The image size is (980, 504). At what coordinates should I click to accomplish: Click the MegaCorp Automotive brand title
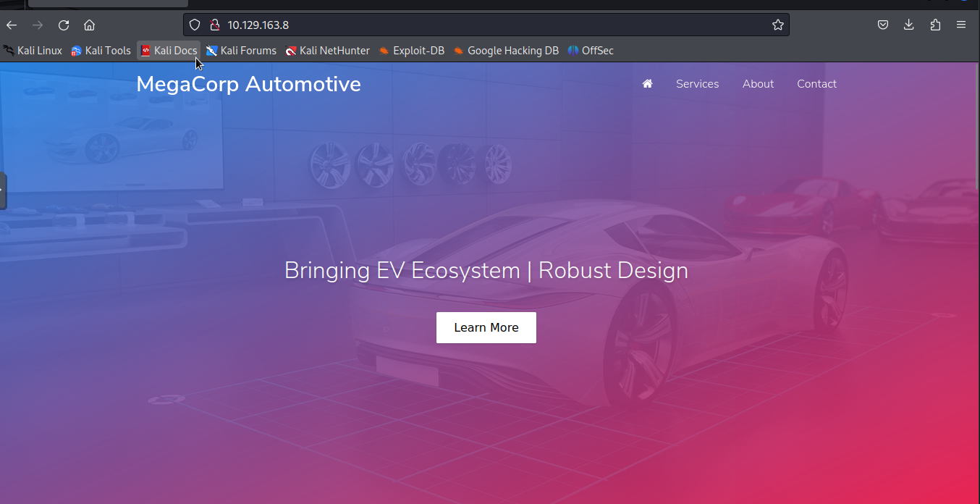tap(248, 84)
